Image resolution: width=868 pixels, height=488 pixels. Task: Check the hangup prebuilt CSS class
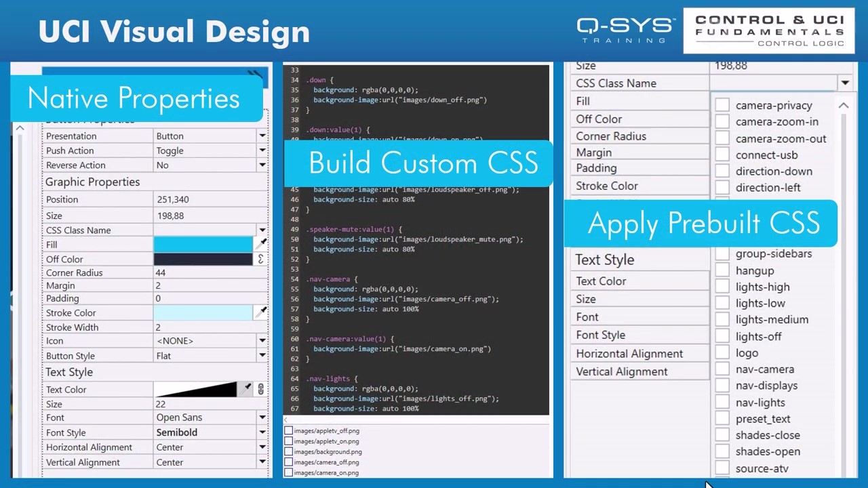[722, 270]
